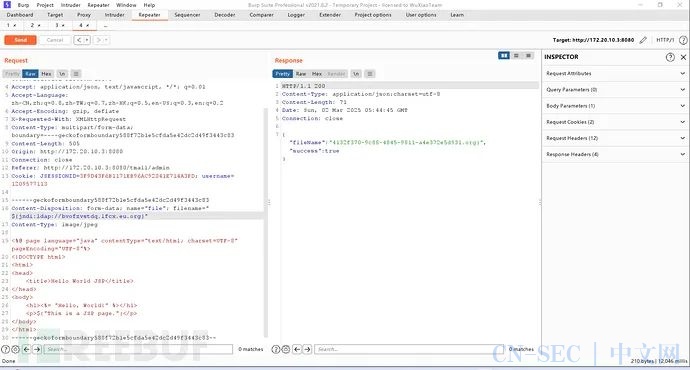Switch to Comparer tab
Image resolution: width=690 pixels, height=370 pixels.
261,15
